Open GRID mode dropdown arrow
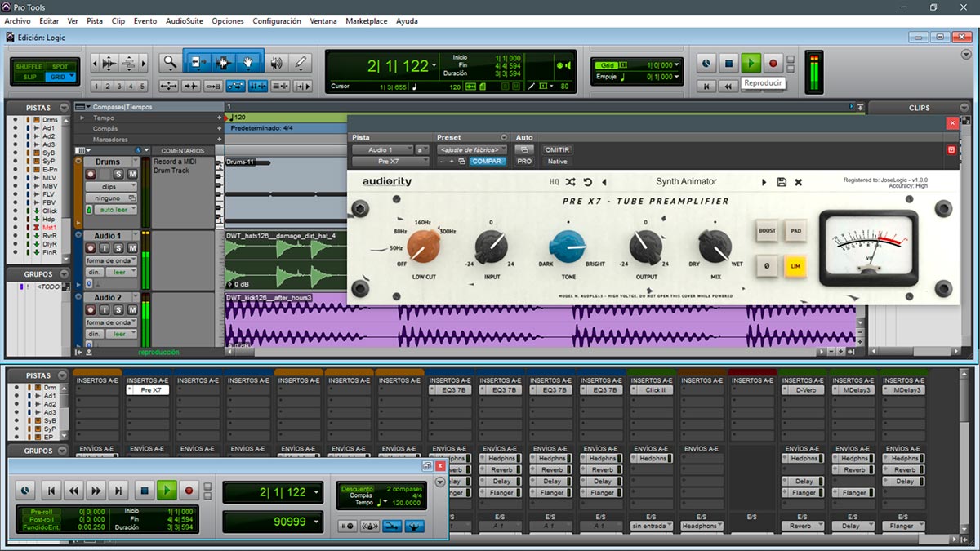980x551 pixels. click(x=72, y=77)
